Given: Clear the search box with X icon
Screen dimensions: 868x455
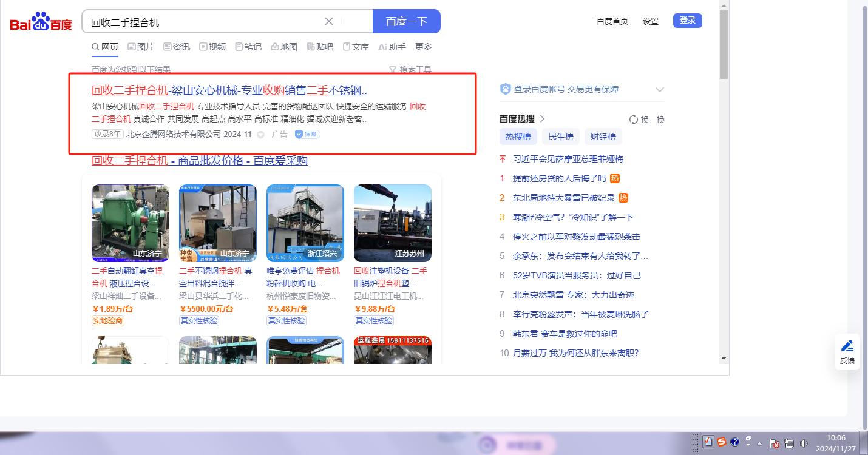Looking at the screenshot, I should [x=329, y=22].
